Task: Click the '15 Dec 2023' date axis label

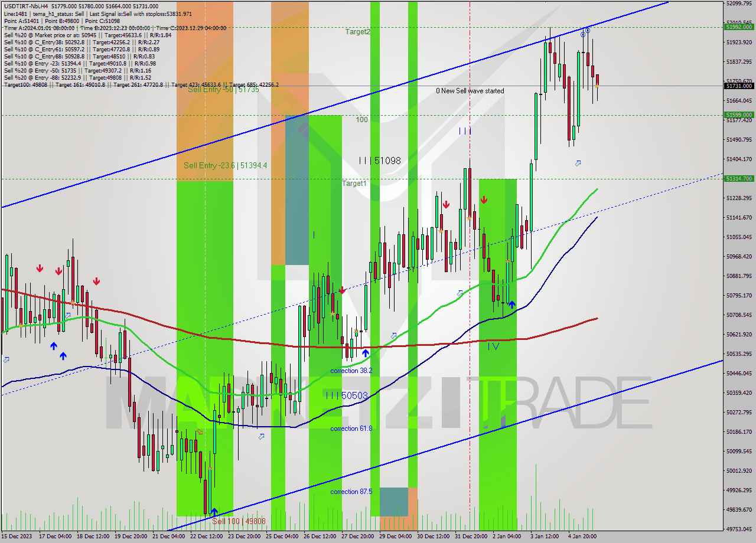Action: coord(17,537)
